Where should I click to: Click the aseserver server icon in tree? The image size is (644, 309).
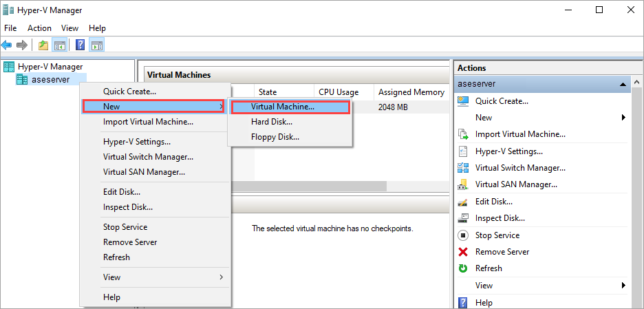(22, 79)
